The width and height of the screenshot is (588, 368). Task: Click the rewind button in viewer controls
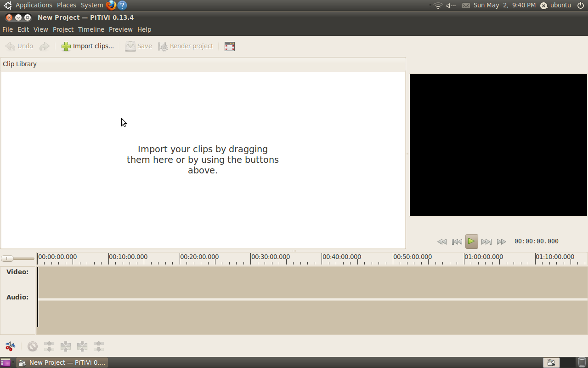(x=442, y=241)
